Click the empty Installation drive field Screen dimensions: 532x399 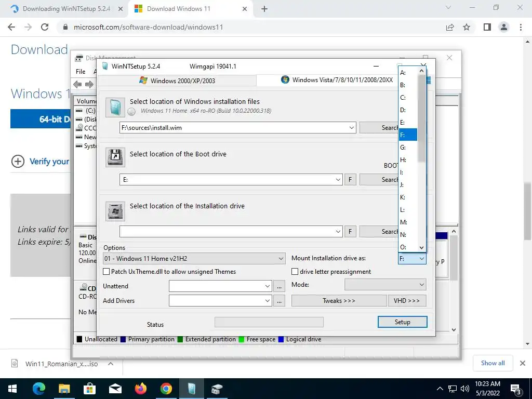[x=231, y=232]
